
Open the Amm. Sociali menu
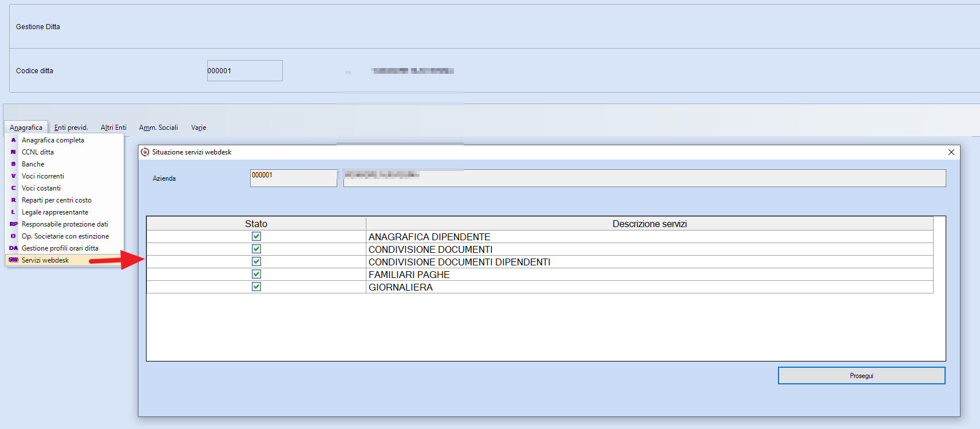click(x=159, y=128)
